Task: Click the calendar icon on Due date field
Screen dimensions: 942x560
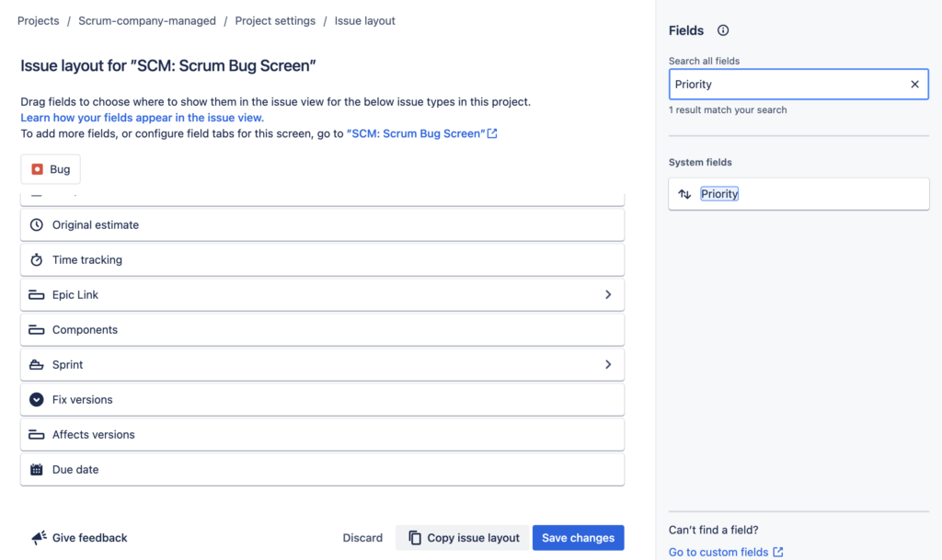Action: click(x=36, y=469)
